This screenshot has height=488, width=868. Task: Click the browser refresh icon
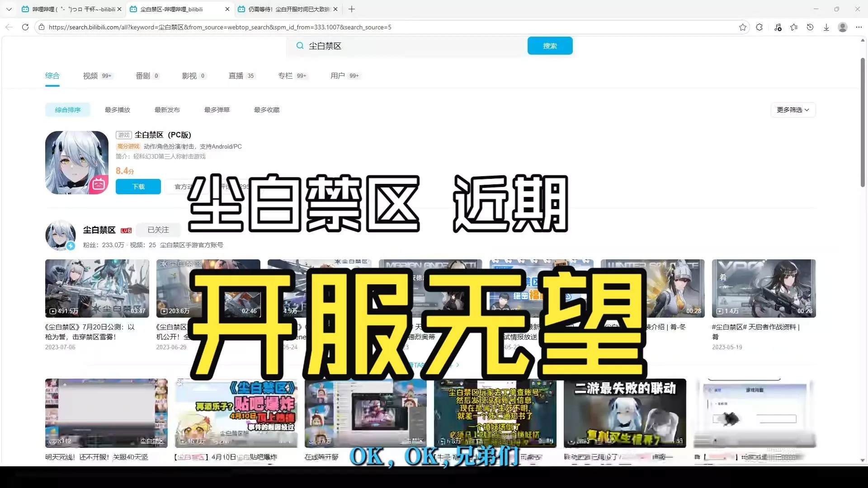pos(25,27)
